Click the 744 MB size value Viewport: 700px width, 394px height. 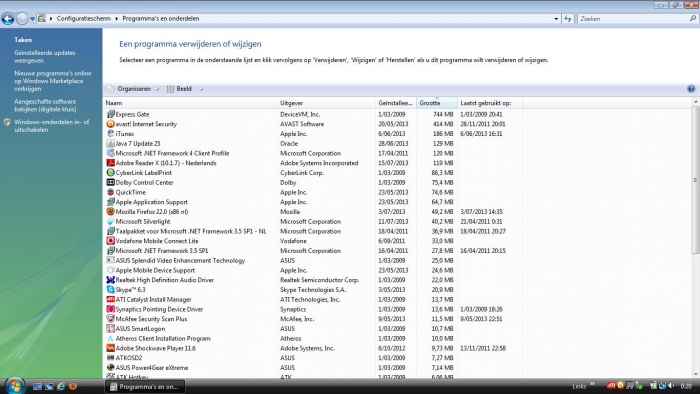point(443,115)
